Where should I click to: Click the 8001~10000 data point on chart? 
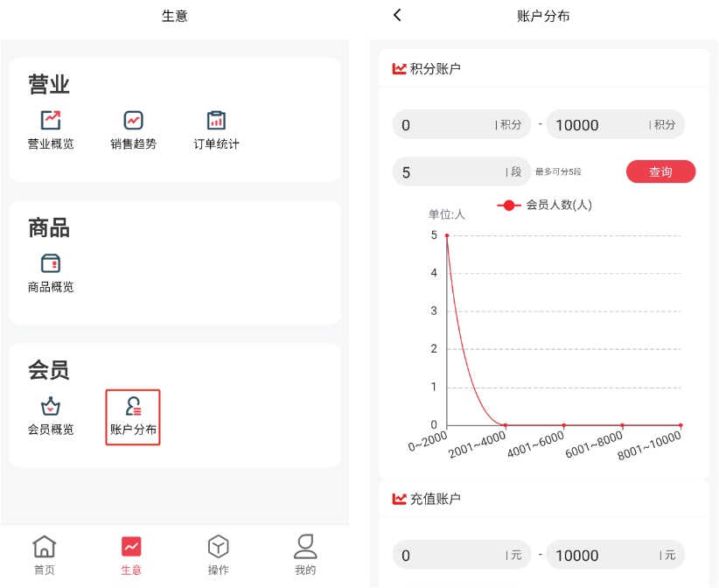[x=681, y=425]
